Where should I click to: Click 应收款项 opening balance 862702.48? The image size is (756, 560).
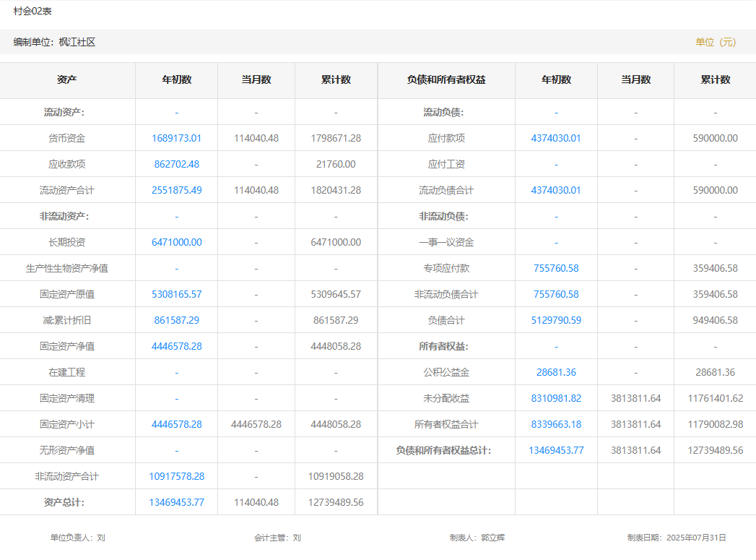[176, 164]
